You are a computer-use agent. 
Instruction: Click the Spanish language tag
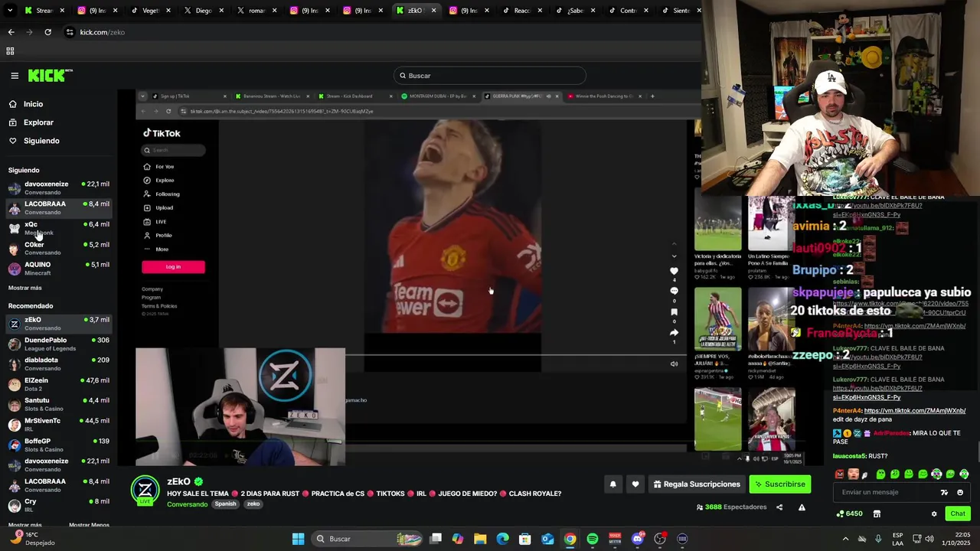coord(225,504)
